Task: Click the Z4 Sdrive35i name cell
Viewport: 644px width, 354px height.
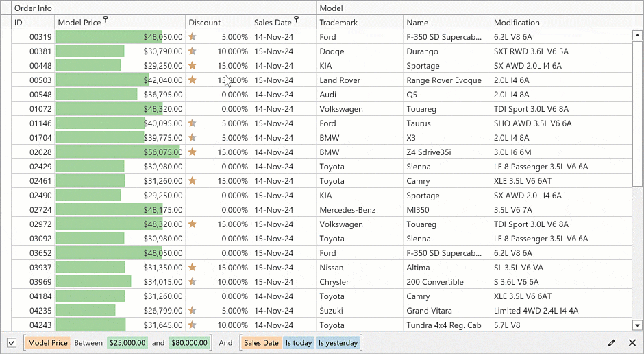Action: [447, 152]
